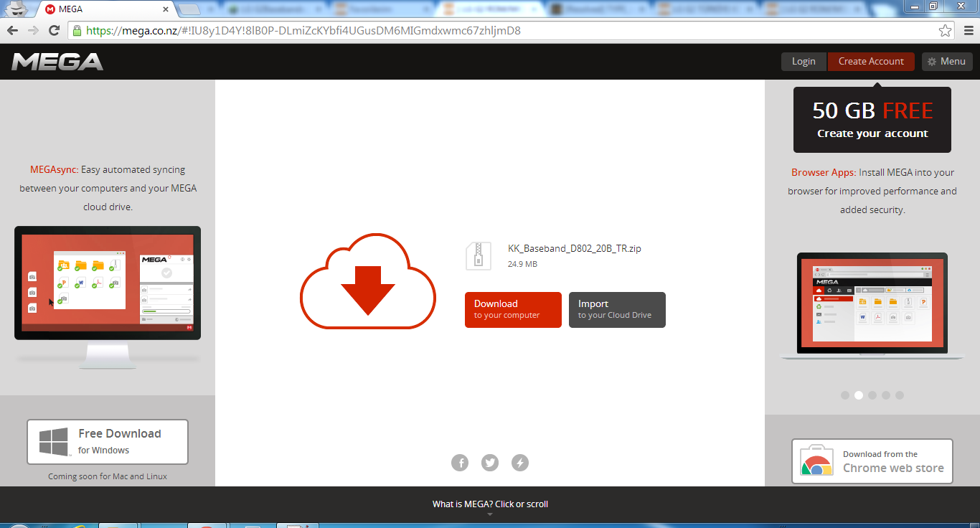Select the first carousel dot
This screenshot has height=528, width=980.
pos(845,395)
